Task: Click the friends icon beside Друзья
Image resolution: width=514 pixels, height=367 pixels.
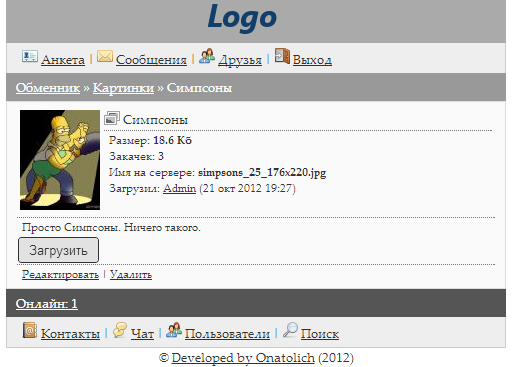Action: [207, 56]
